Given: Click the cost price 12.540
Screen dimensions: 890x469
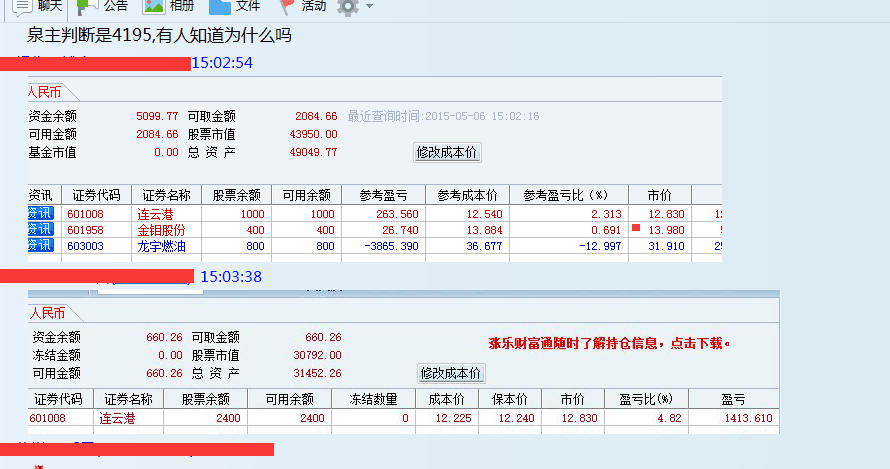Looking at the screenshot, I should coord(484,214).
